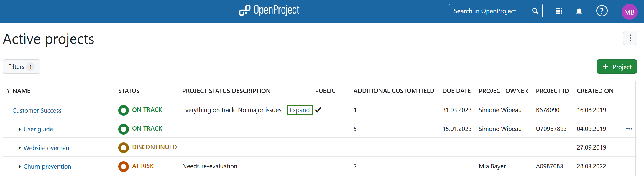Image resolution: width=644 pixels, height=176 pixels.
Task: Open the MB user avatar menu
Action: (x=629, y=12)
